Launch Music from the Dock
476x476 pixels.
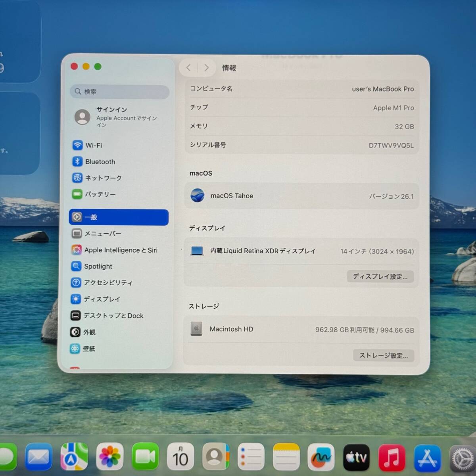tap(391, 458)
